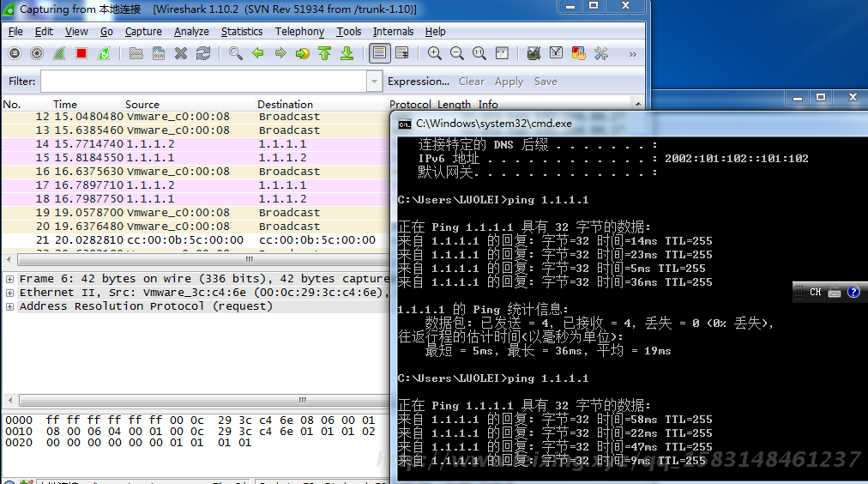Sort packets by No. column header
The image size is (868, 484).
pos(26,104)
